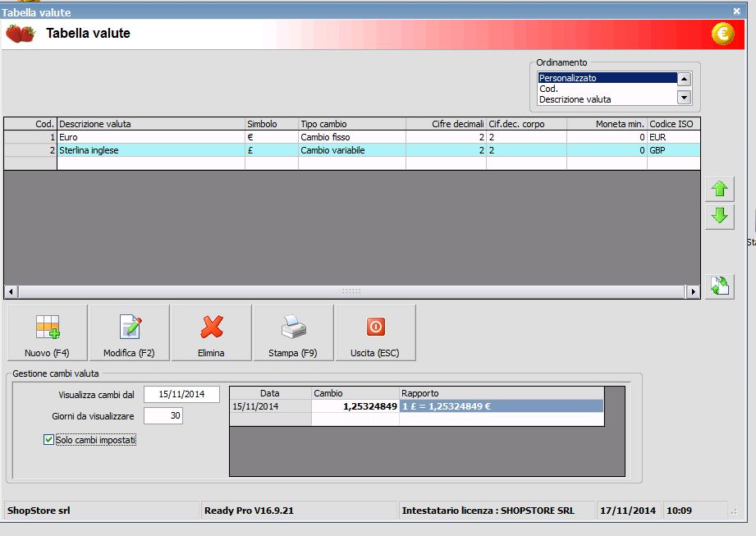This screenshot has width=756, height=536.
Task: Click the 1,25324849 exchange value cell
Action: (x=355, y=406)
